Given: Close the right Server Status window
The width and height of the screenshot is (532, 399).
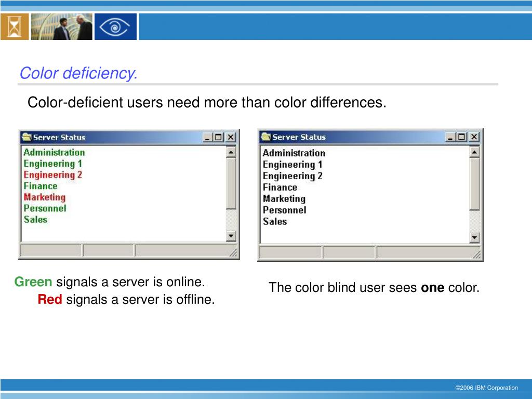Looking at the screenshot, I should 474,137.
